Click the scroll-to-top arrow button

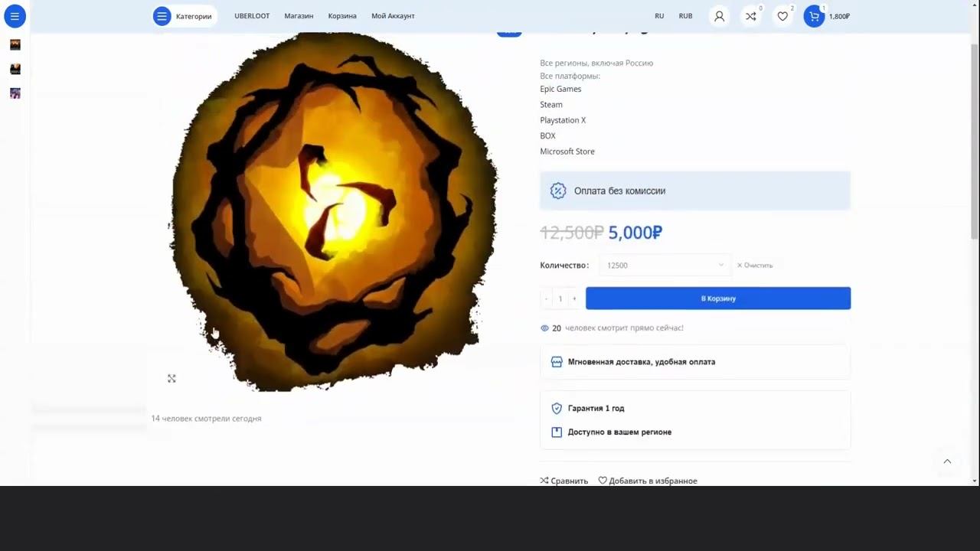point(947,461)
